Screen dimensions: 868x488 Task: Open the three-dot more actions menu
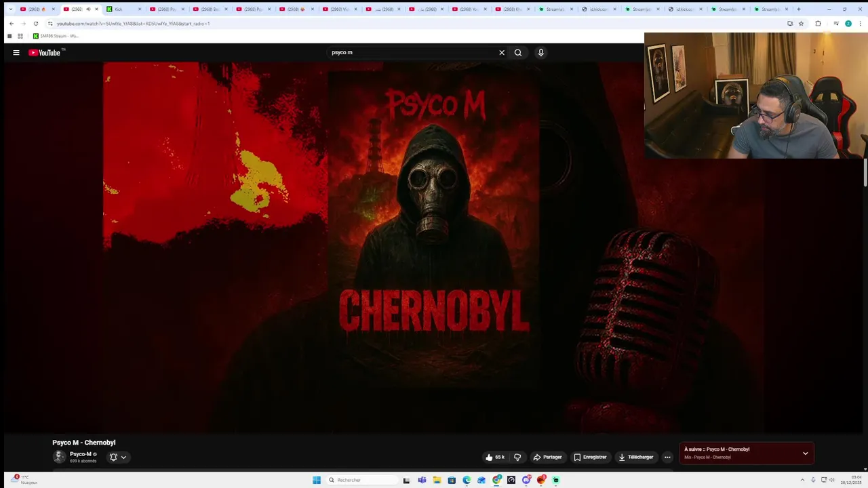[x=667, y=457]
